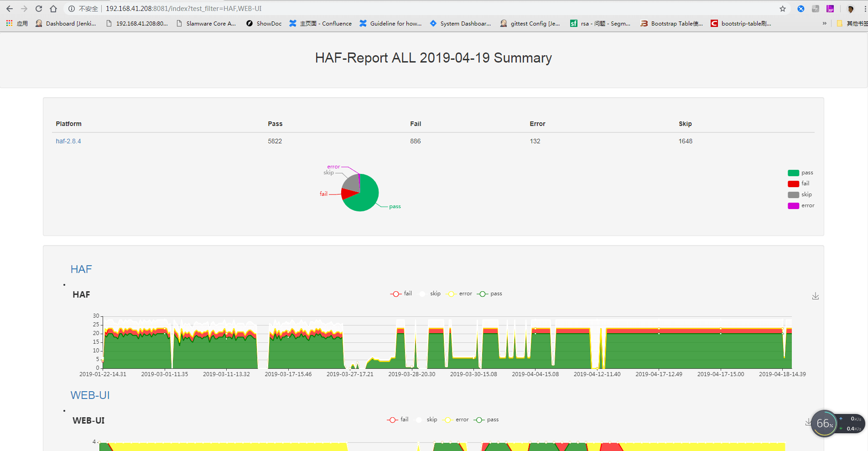Click the gray skip slice of pie chart

coord(352,183)
